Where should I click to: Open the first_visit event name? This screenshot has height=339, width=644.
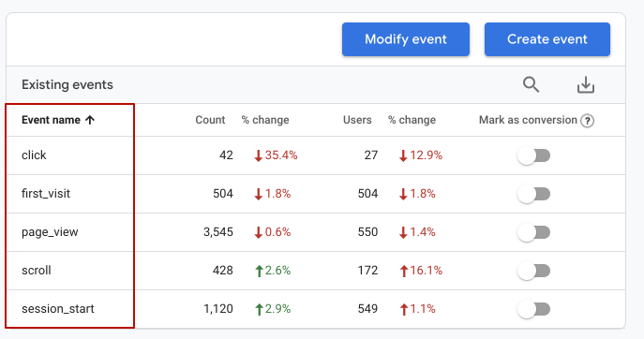pyautogui.click(x=46, y=193)
